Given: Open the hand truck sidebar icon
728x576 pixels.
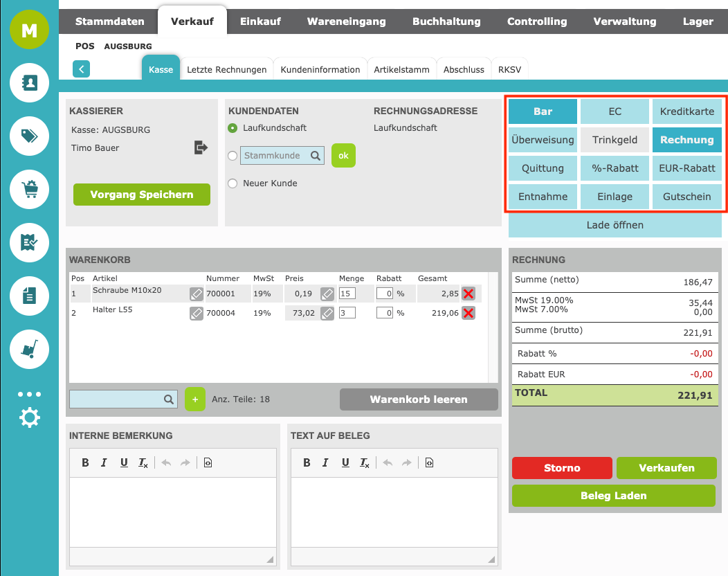Looking at the screenshot, I should pyautogui.click(x=29, y=349).
